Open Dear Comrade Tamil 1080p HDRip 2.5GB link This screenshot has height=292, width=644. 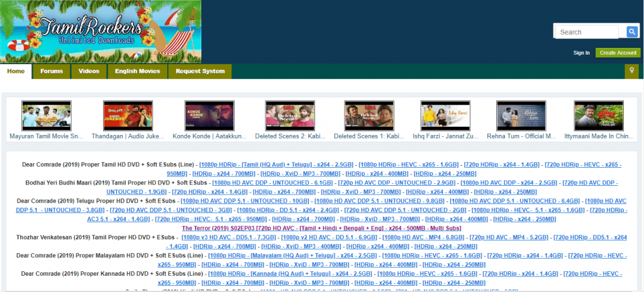[276, 165]
